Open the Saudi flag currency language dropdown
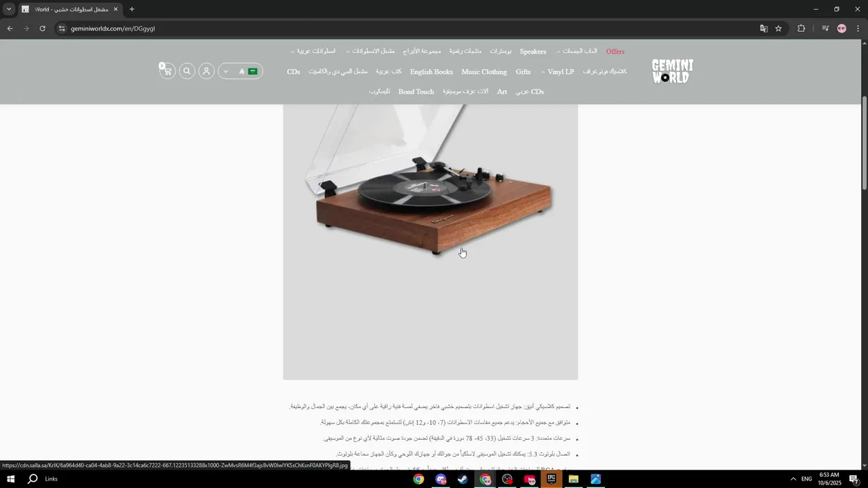868x488 pixels. click(x=240, y=71)
